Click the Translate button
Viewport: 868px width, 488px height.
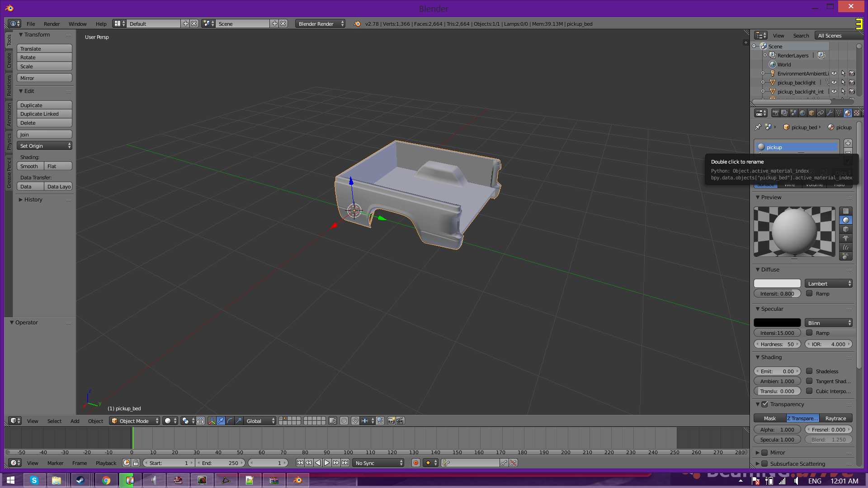click(x=44, y=49)
